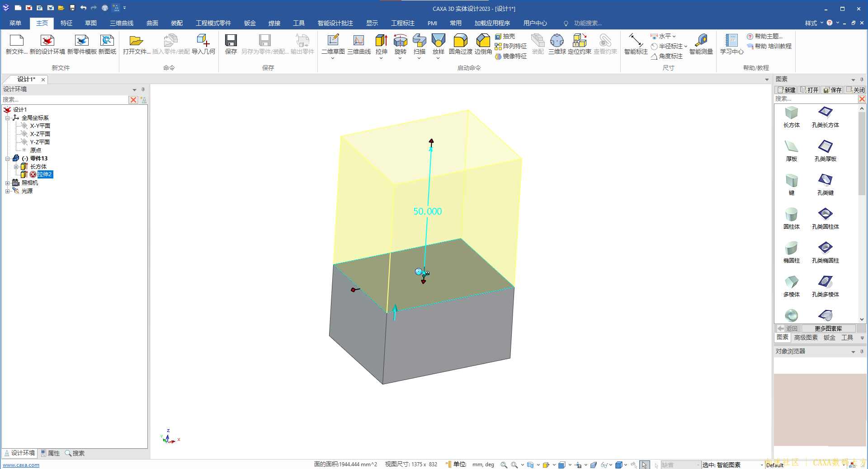Open a file with 打开文件 icon
The image size is (868, 469).
tap(136, 44)
